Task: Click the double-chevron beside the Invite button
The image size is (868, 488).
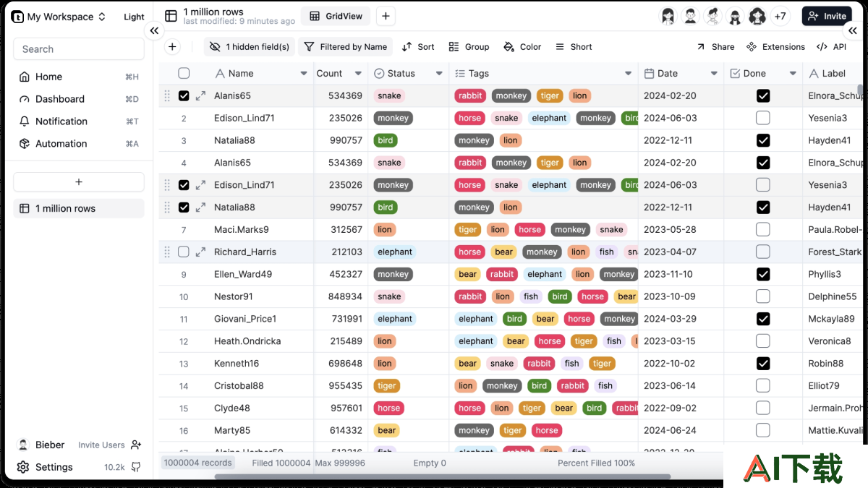Action: pyautogui.click(x=853, y=30)
